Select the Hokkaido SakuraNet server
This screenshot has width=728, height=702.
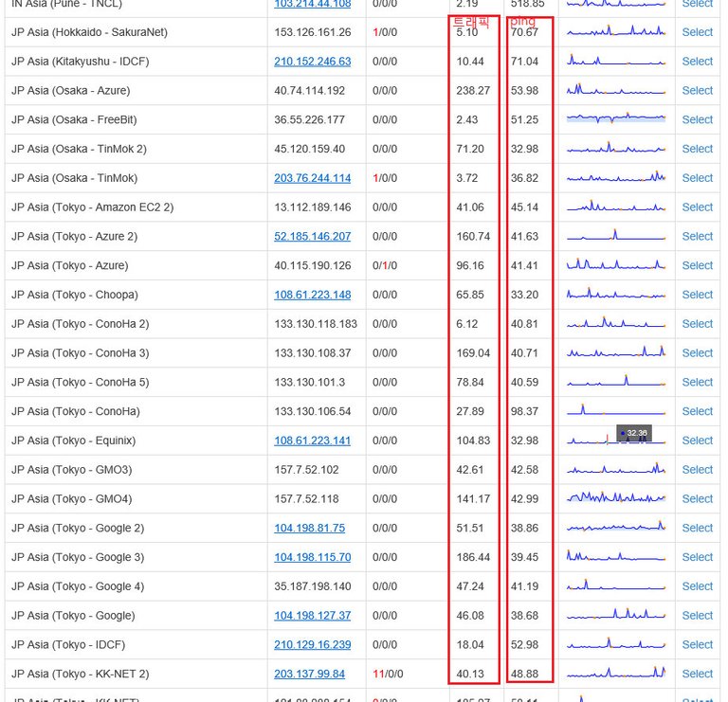pos(697,32)
